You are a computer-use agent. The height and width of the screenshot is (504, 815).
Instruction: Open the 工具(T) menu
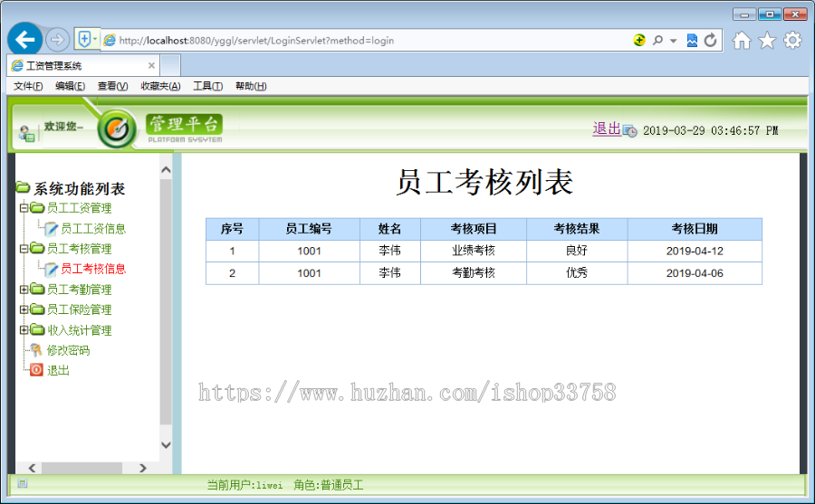coord(208,86)
